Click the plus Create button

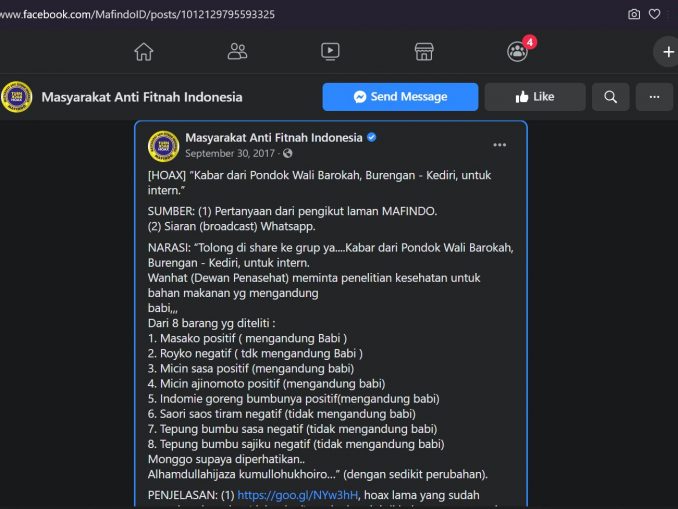point(668,52)
